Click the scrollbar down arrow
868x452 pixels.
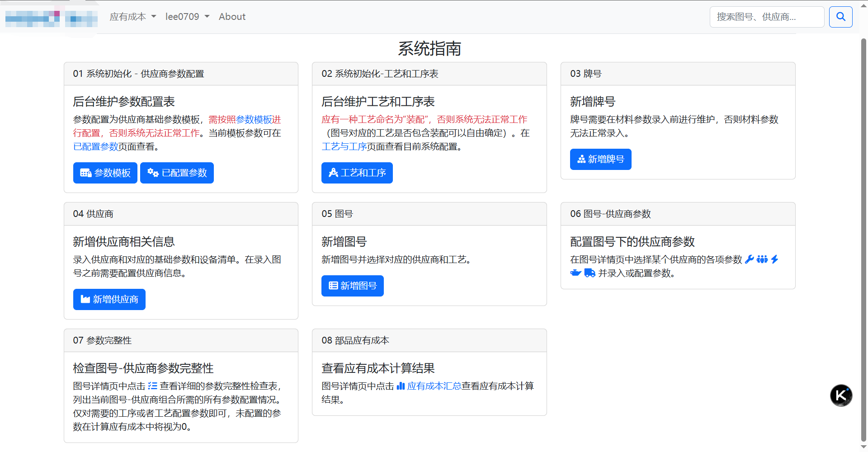[x=863, y=447]
